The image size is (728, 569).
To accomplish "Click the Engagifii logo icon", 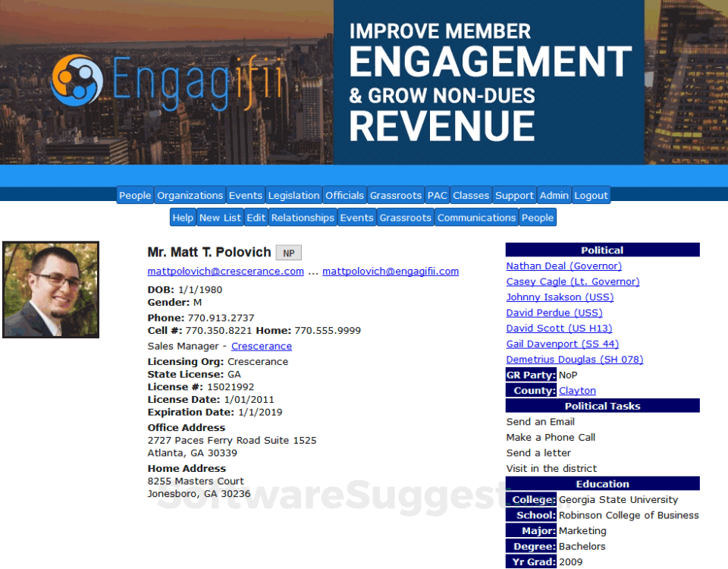I will click(77, 80).
